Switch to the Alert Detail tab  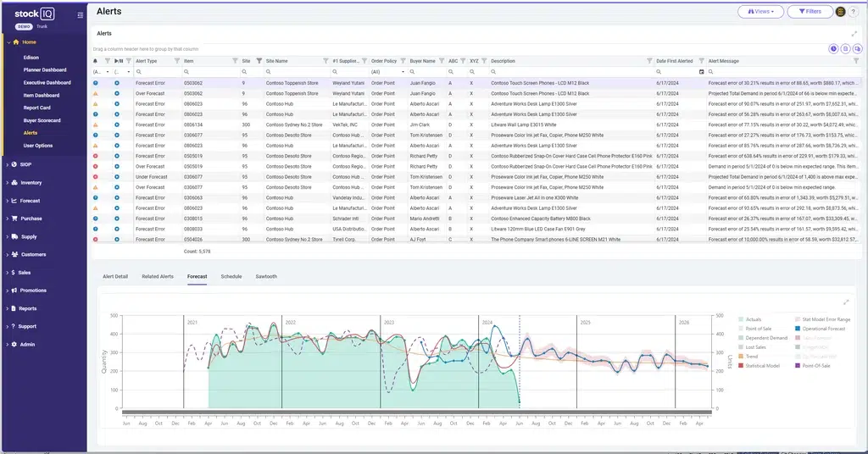click(x=115, y=276)
